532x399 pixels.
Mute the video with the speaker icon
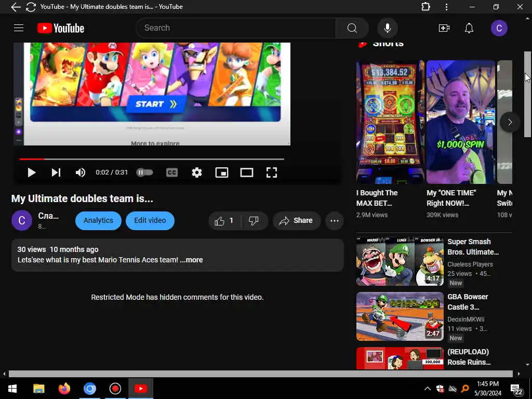click(x=81, y=172)
